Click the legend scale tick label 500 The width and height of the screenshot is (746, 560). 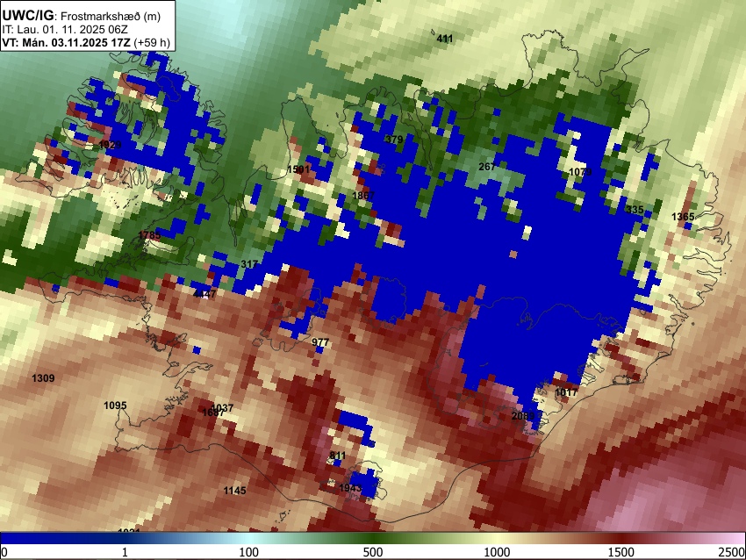[x=373, y=552]
